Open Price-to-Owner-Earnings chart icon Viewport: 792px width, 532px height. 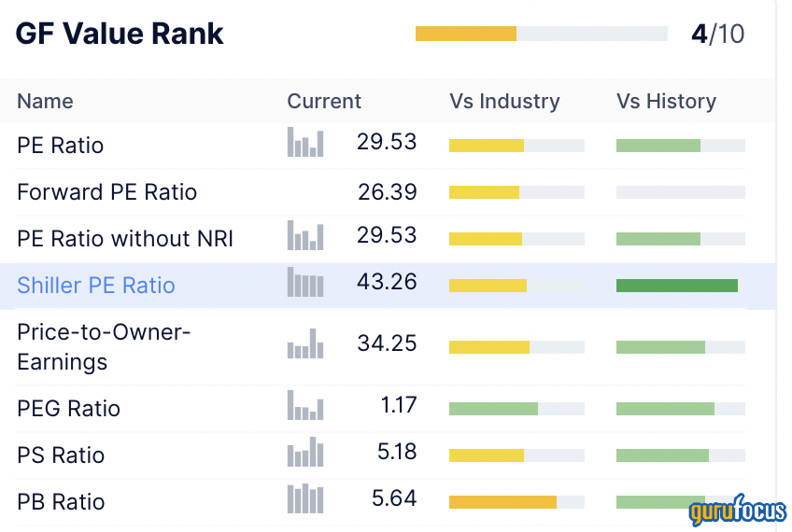305,343
